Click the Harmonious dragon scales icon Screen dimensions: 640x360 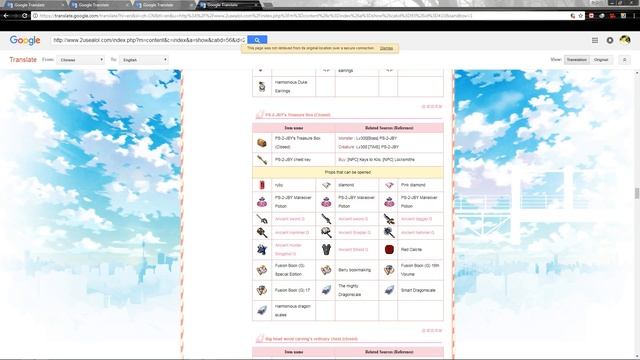(262, 311)
